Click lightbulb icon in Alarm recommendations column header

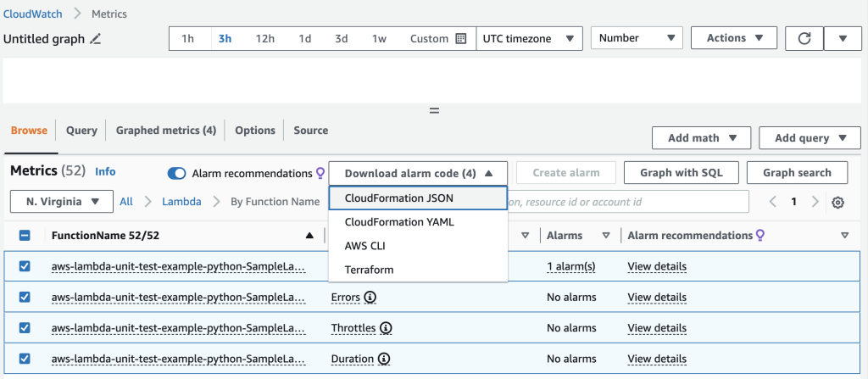[760, 236]
